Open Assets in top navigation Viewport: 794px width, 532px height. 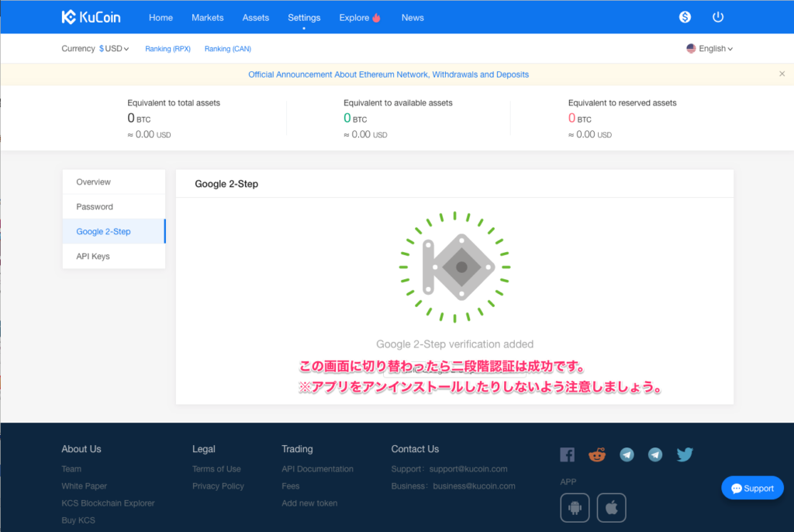255,18
